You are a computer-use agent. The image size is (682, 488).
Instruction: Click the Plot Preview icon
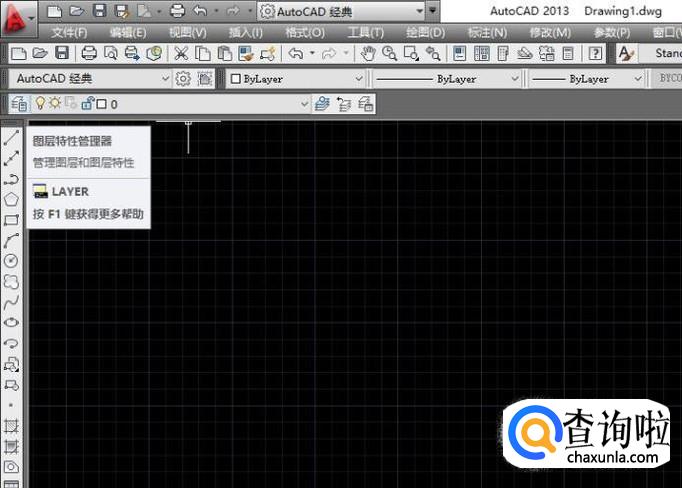110,54
